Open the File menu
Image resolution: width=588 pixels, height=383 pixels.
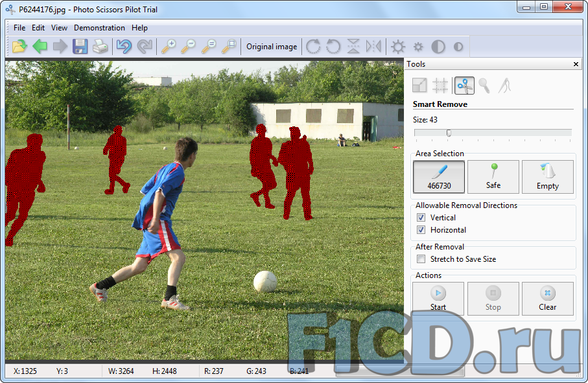click(19, 28)
